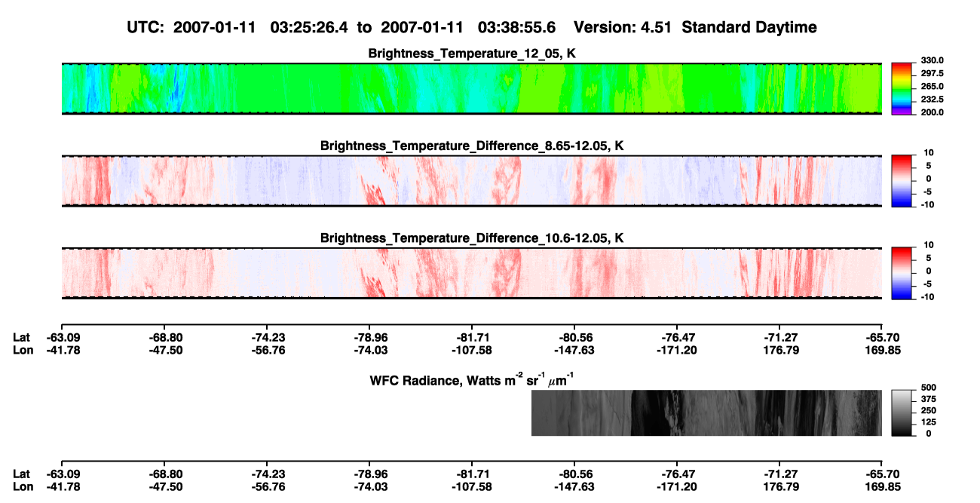Click the 'Lon' label beneath the WFC Radiance panel

click(x=23, y=486)
